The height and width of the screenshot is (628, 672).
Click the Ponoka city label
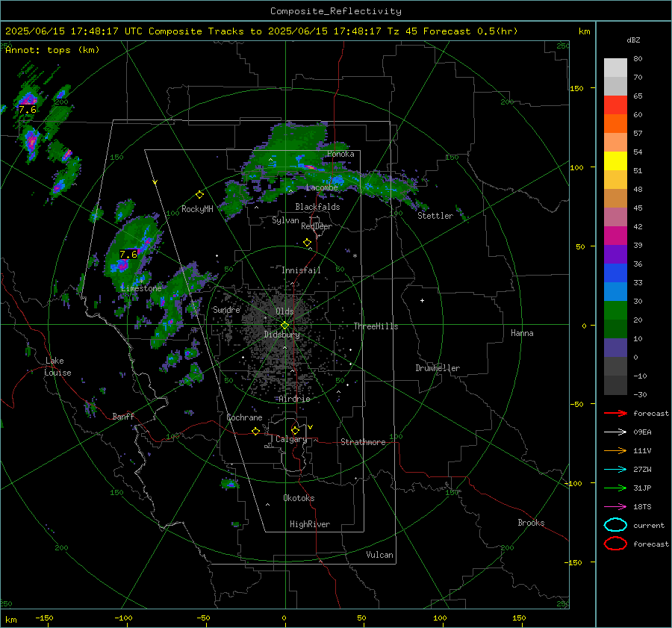[340, 154]
